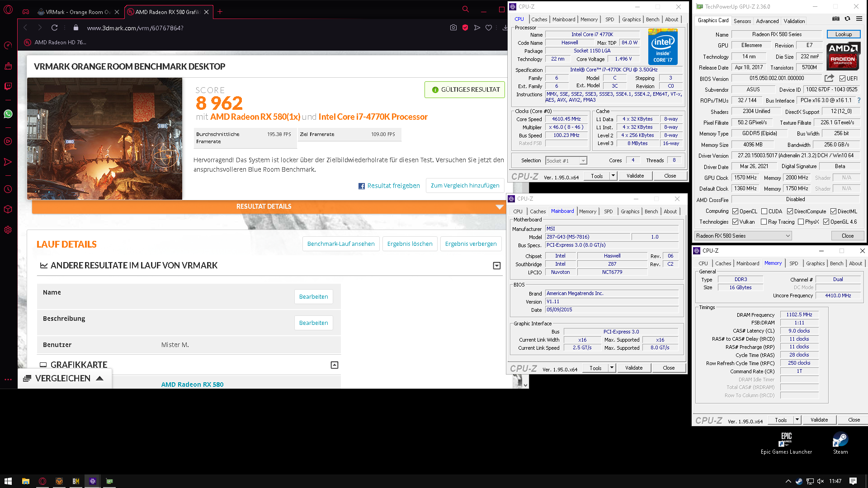Open Graphics tab in CPU-Z Memory window
The image size is (868, 488).
(815, 263)
